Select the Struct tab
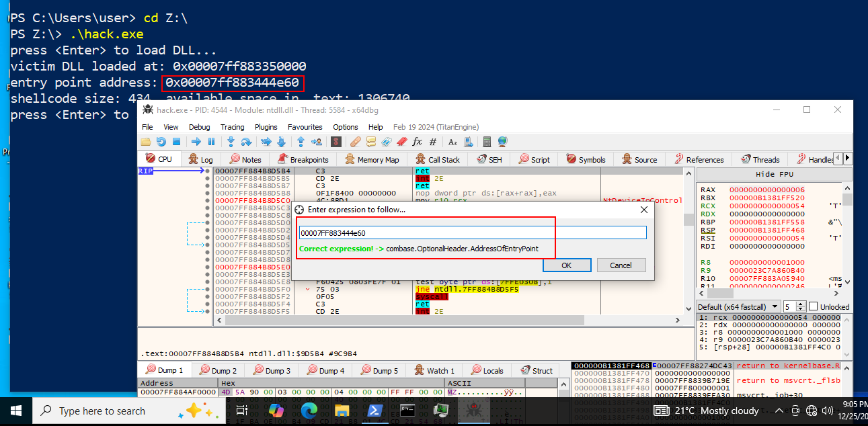868x426 pixels. point(535,370)
